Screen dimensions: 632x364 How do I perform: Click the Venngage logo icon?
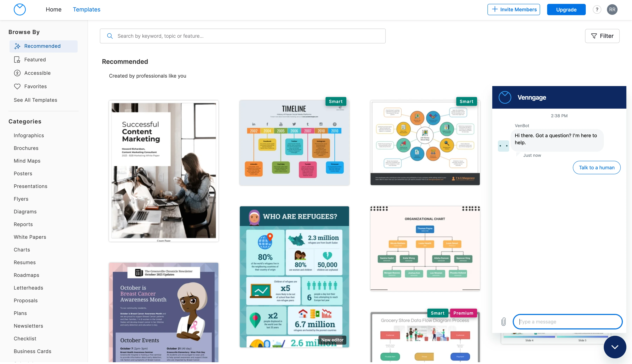coord(20,9)
